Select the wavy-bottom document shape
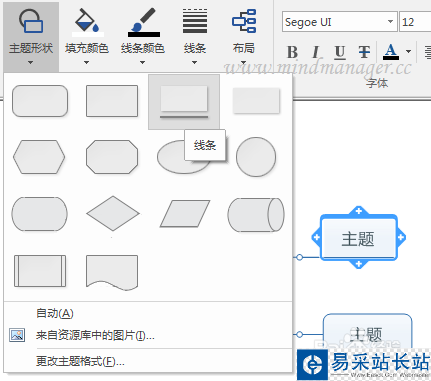The width and height of the screenshot is (431, 381). tap(112, 272)
